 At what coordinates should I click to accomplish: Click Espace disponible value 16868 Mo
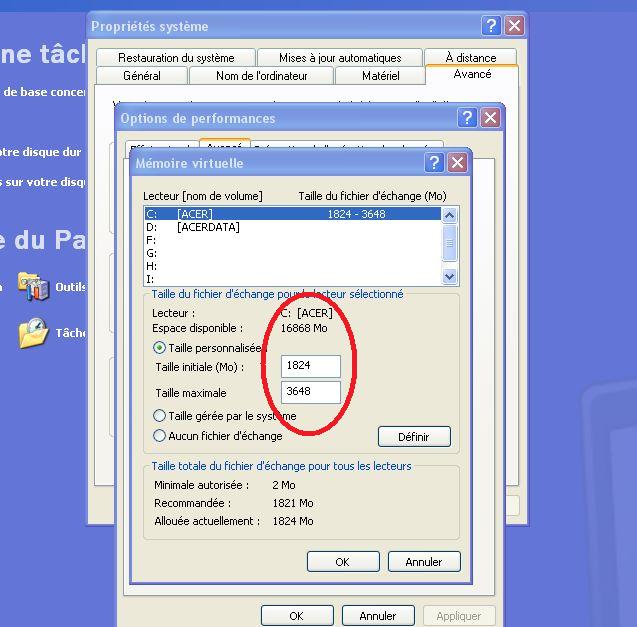[x=304, y=328]
